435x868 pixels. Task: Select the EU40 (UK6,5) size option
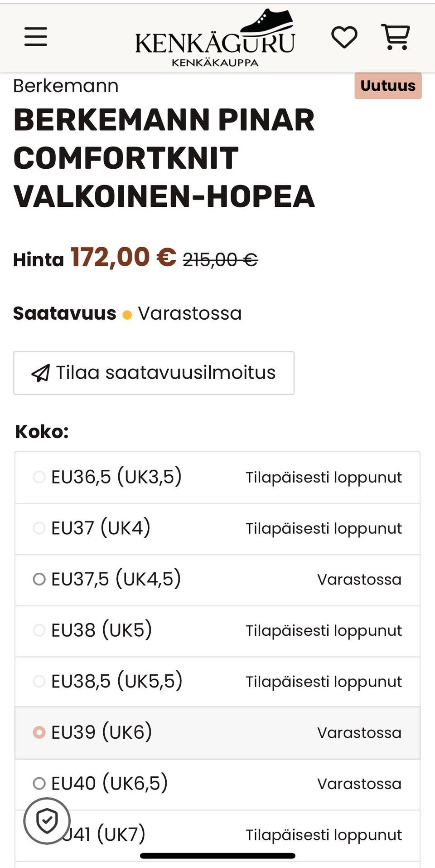(39, 783)
